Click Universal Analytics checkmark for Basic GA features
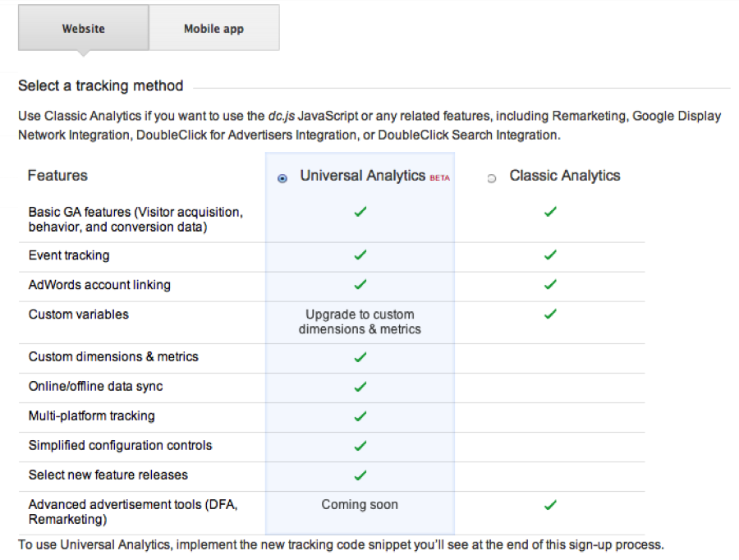 pyautogui.click(x=360, y=212)
